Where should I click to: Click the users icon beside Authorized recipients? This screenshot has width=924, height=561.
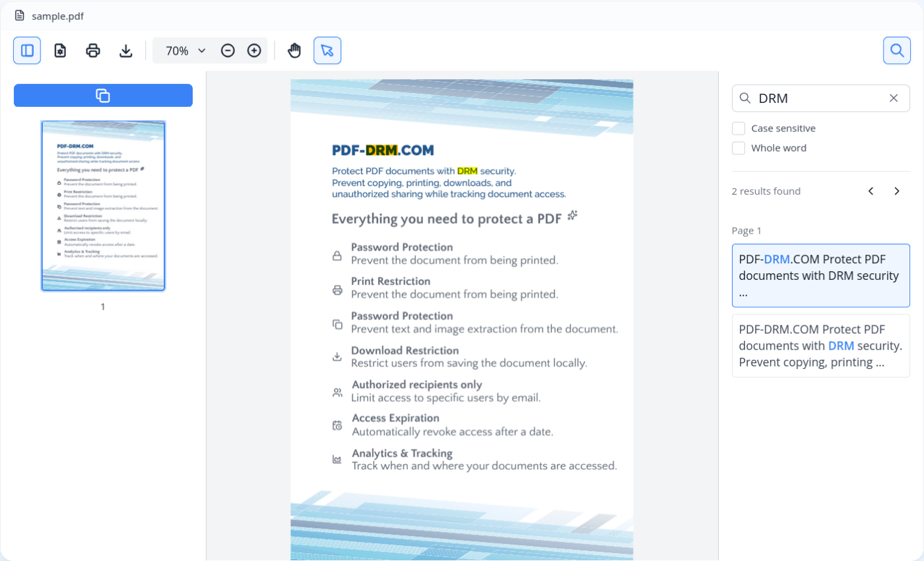point(337,392)
